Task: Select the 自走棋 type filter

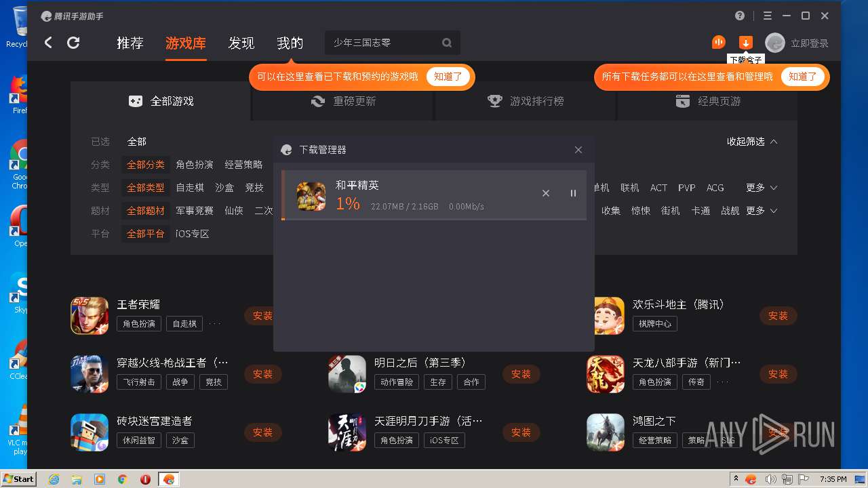Action: coord(190,188)
